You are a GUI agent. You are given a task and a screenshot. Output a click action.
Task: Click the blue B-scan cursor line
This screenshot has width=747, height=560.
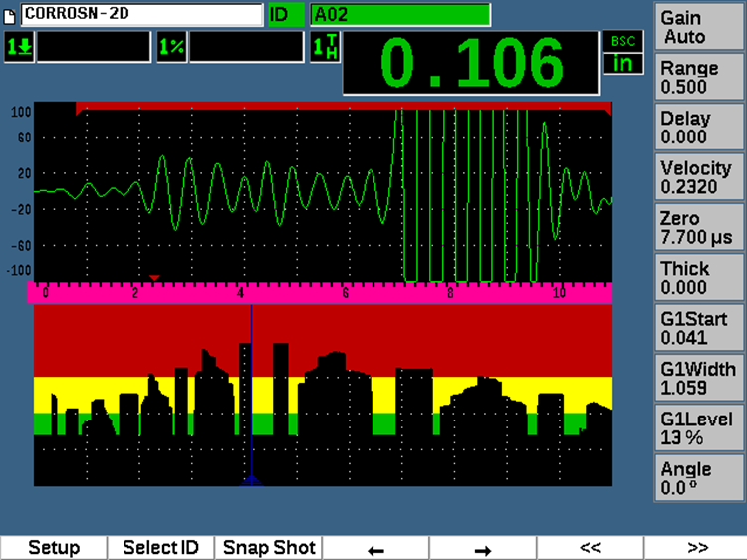(x=252, y=396)
